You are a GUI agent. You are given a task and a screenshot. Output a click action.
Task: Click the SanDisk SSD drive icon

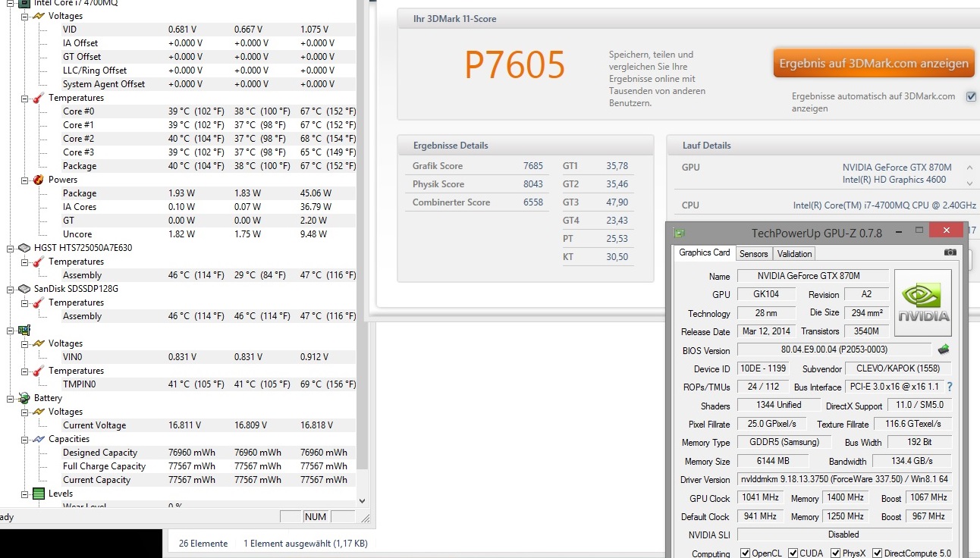click(x=24, y=289)
